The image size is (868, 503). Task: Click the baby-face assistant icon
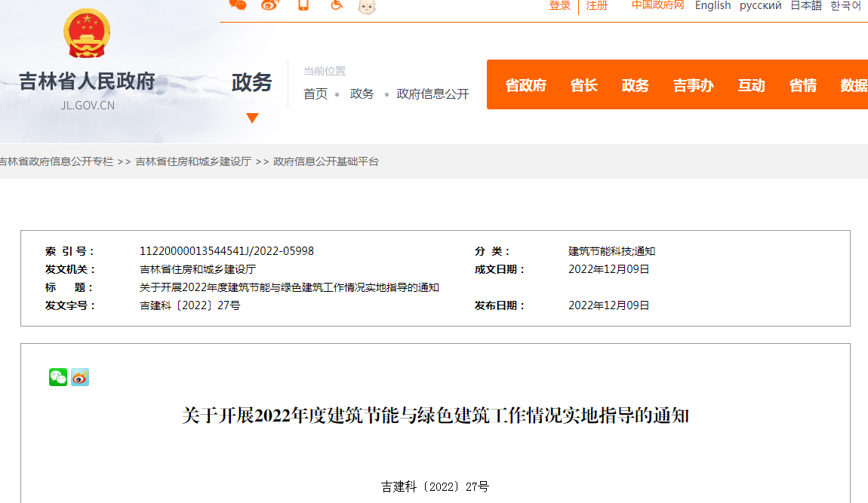(367, 6)
